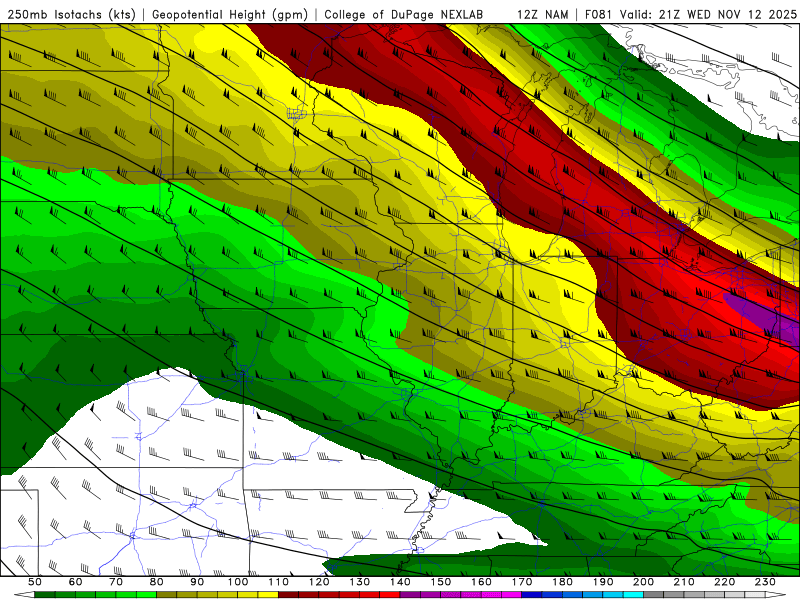Viewport: 800px width, 600px height.
Task: Click the 170 label on color bar
Action: [522, 582]
